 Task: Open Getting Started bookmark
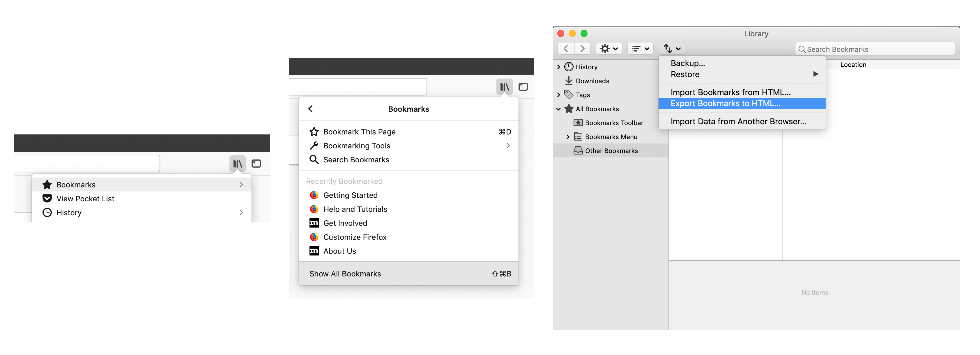409,195
